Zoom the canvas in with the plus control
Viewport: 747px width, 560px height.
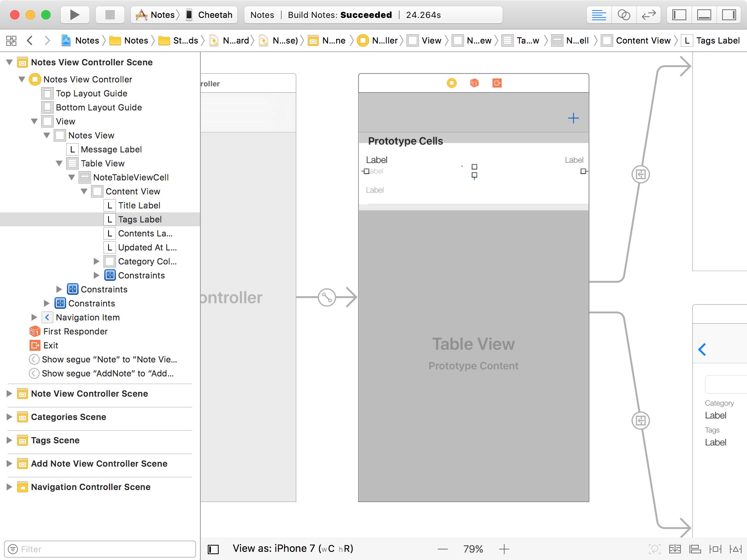(x=504, y=549)
